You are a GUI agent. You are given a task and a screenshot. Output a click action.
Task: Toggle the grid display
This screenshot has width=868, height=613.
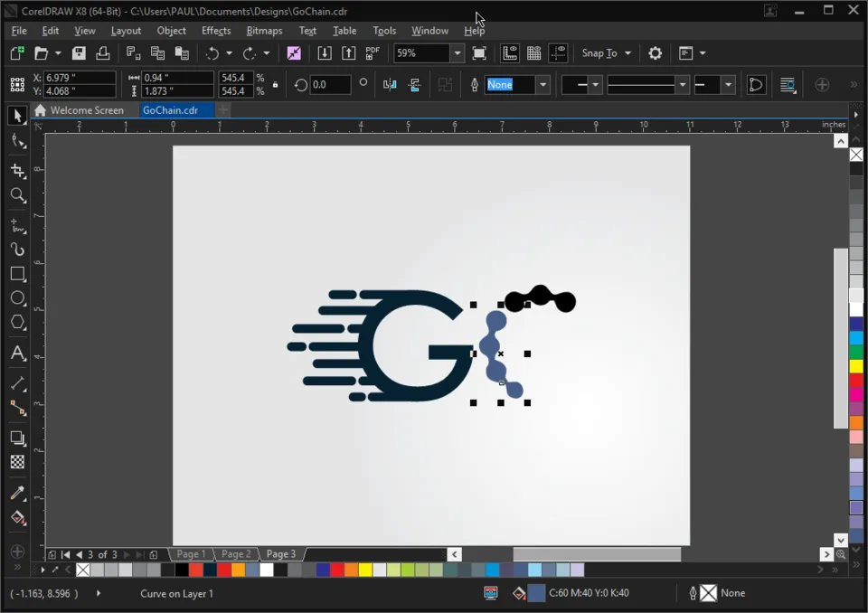point(533,53)
